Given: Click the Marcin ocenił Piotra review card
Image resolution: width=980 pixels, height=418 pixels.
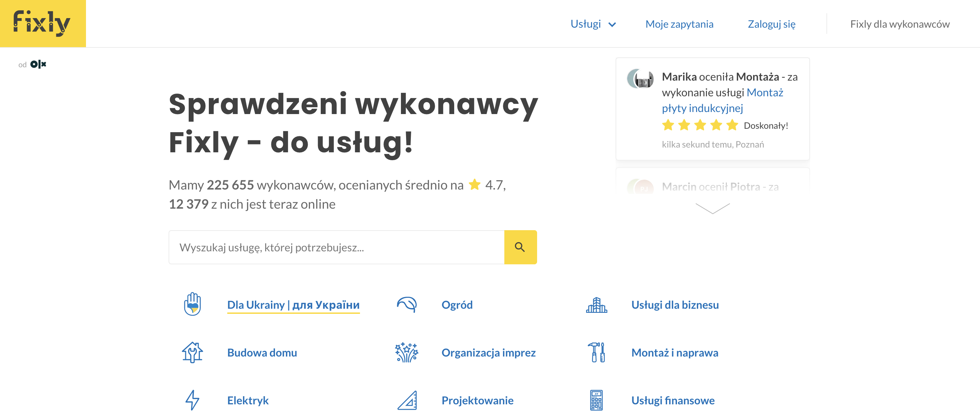Looking at the screenshot, I should 712,182.
